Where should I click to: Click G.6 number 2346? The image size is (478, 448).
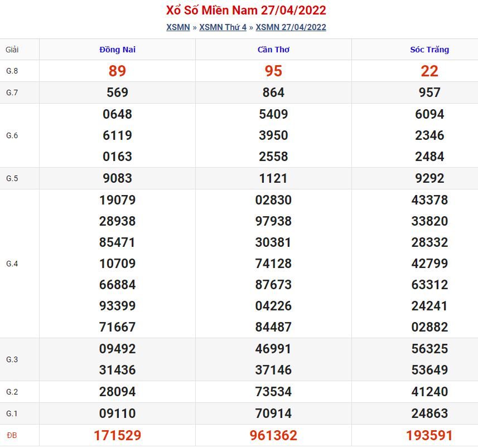click(429, 135)
